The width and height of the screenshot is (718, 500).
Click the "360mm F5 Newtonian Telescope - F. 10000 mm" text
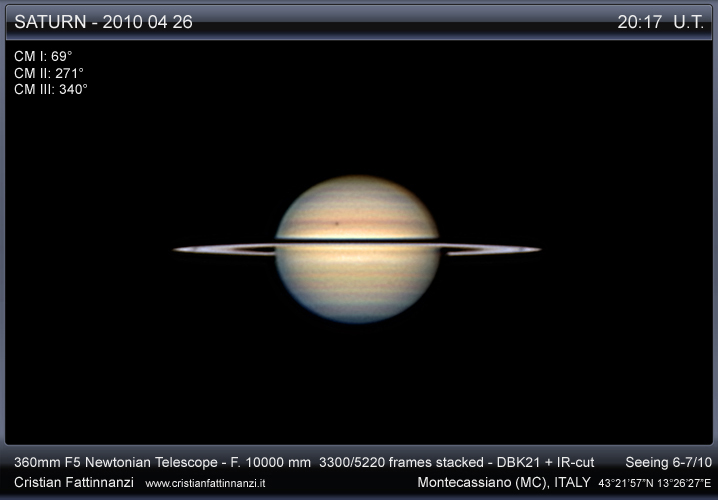tap(163, 462)
